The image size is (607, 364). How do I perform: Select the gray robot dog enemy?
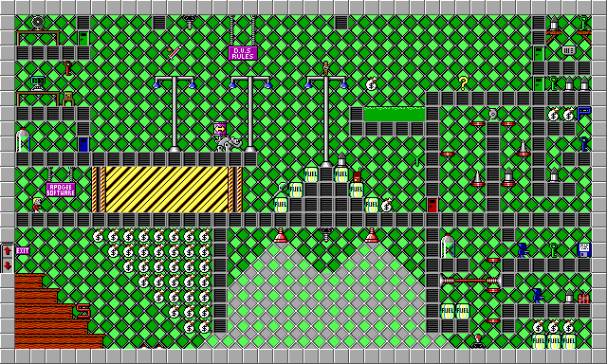pyautogui.click(x=229, y=143)
